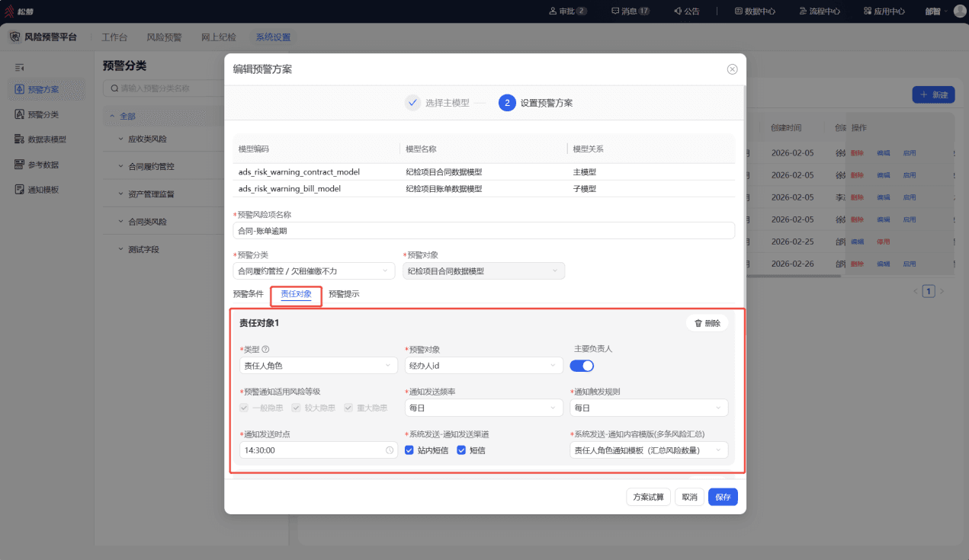Click the 保存 button
The image size is (969, 560).
(723, 497)
